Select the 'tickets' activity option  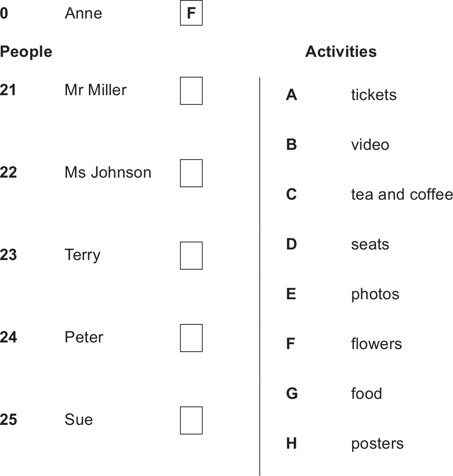374,95
